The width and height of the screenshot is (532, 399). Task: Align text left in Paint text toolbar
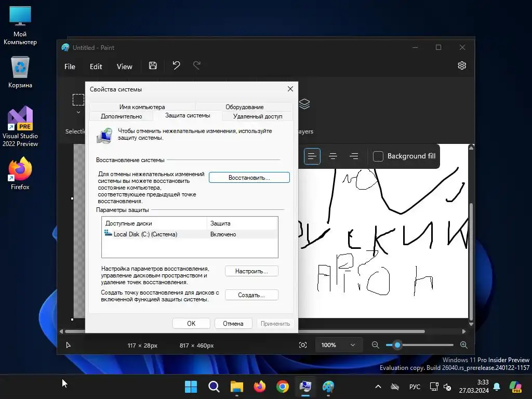pyautogui.click(x=312, y=156)
